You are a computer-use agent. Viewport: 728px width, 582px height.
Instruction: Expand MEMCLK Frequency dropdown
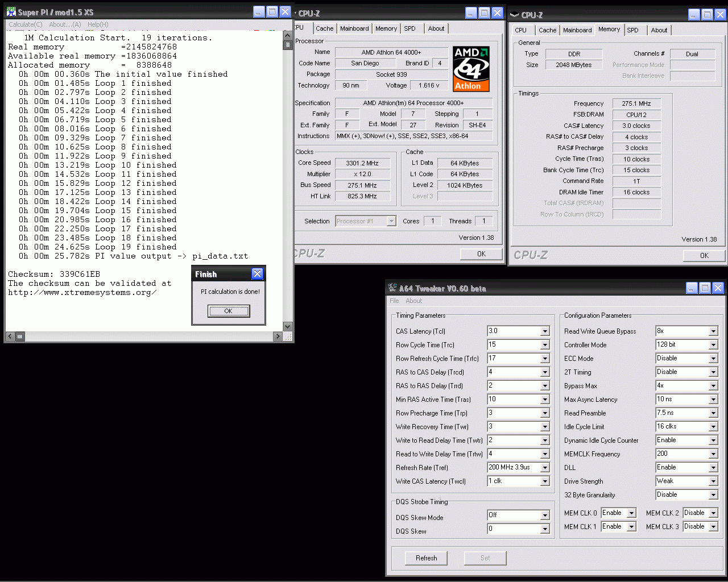point(713,454)
